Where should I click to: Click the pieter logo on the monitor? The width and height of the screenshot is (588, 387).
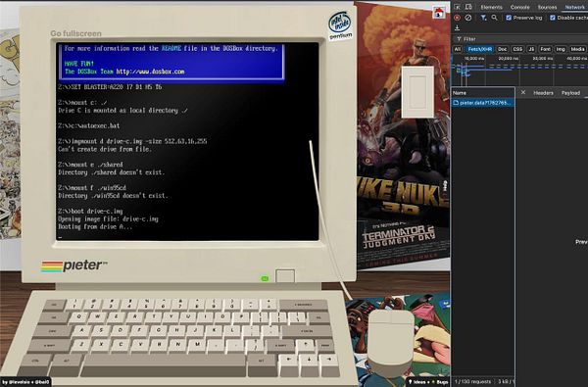[x=74, y=266]
